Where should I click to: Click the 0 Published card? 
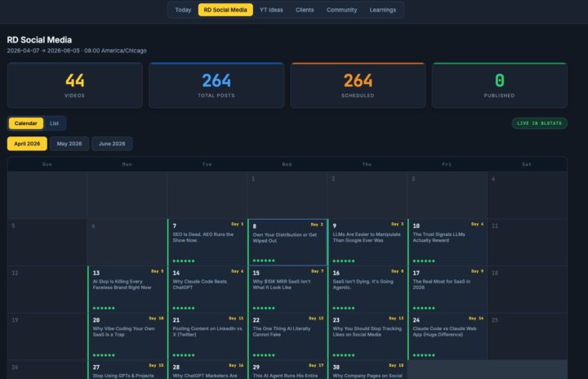(x=500, y=86)
